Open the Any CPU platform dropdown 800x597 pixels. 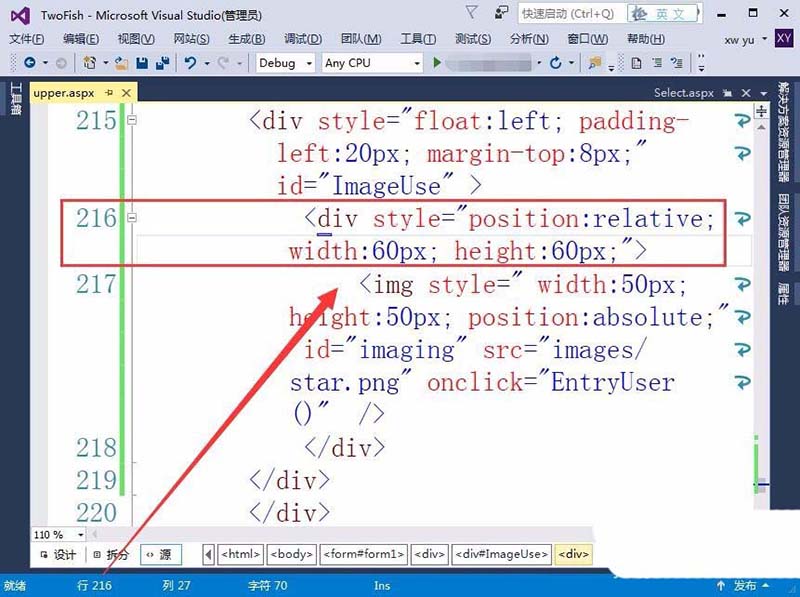[x=372, y=63]
